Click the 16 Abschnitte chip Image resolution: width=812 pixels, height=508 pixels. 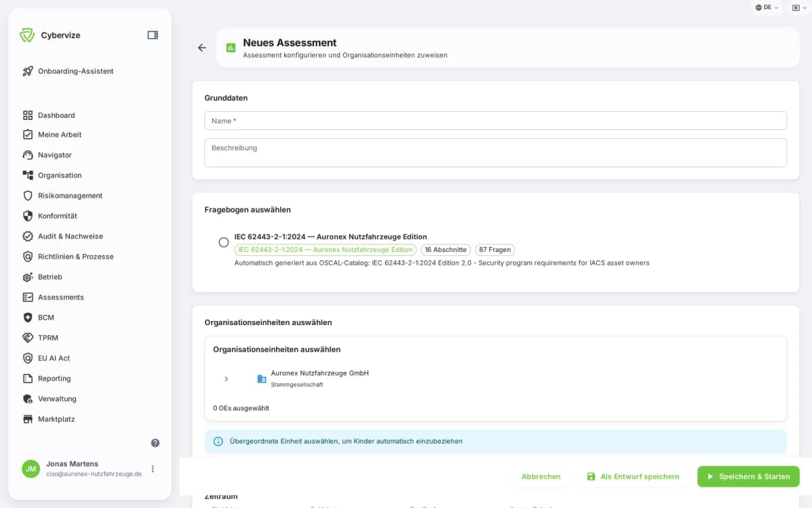[446, 250]
